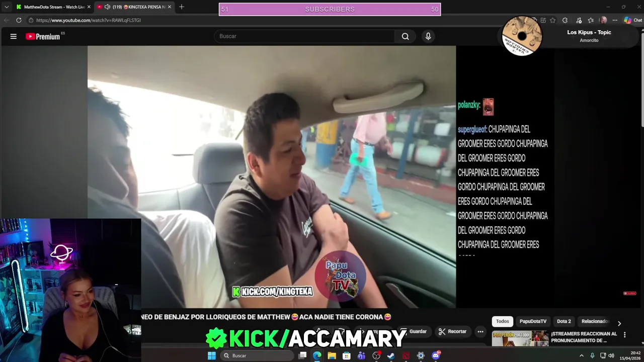This screenshot has height=362, width=644.
Task: Open Dota 2 red icon on taskbar
Action: coord(406,355)
